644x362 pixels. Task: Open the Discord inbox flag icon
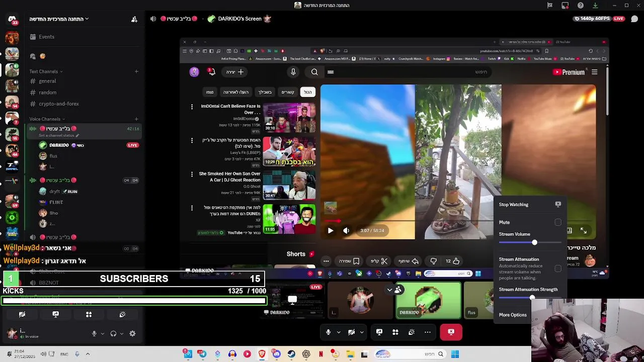pos(550,6)
